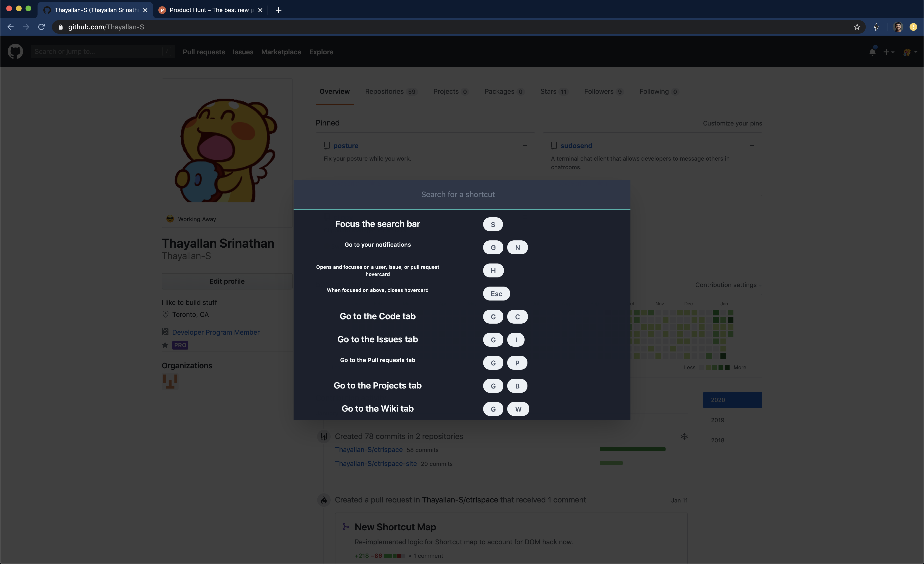Viewport: 924px width, 564px height.
Task: Bookmark page with the star icon
Action: pyautogui.click(x=857, y=27)
